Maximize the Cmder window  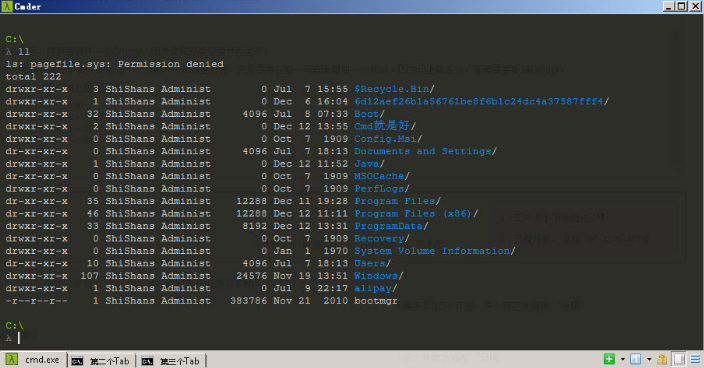pos(681,6)
